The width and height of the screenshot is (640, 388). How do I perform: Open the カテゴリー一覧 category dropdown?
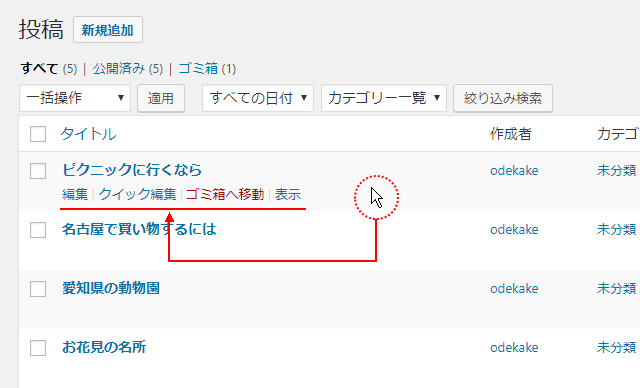[384, 98]
